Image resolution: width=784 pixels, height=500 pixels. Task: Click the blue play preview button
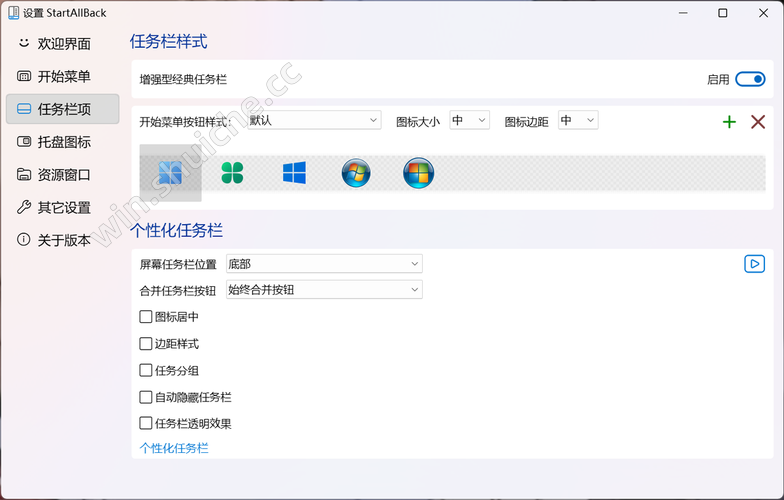click(754, 264)
